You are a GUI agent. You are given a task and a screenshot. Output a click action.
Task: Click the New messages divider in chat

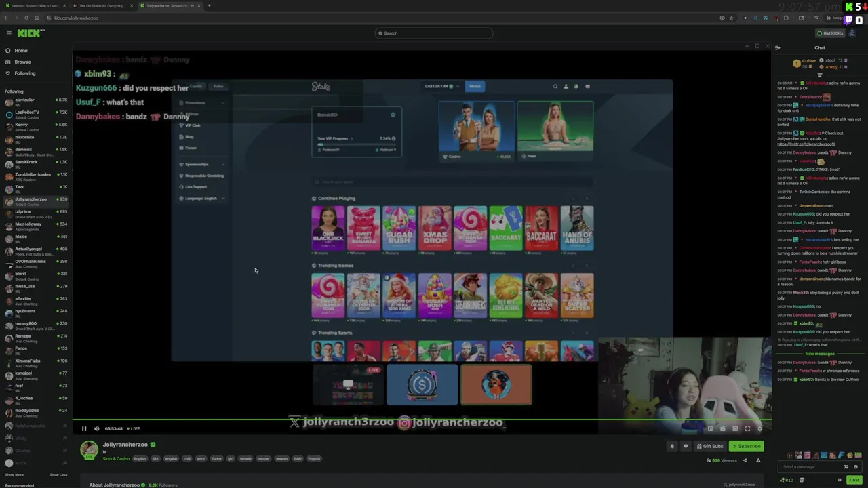coord(820,354)
